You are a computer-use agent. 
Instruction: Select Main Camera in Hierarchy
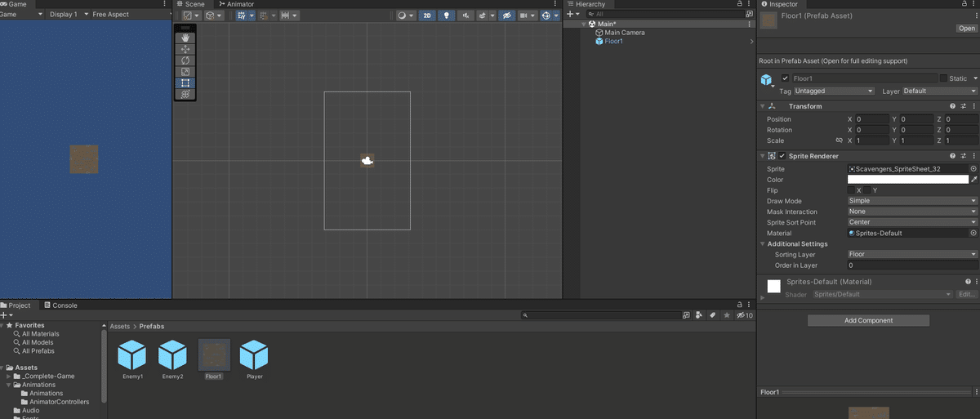(624, 33)
